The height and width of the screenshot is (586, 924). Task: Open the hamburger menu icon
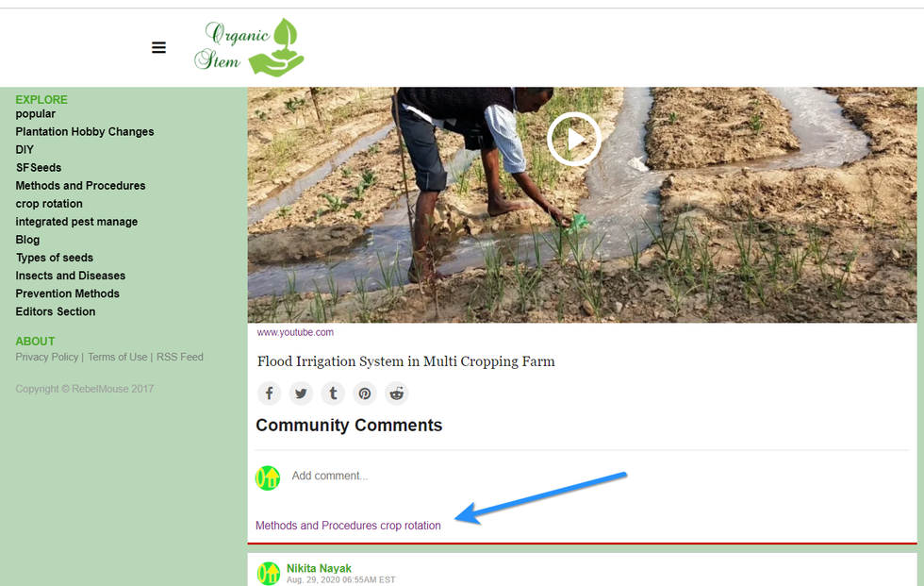158,47
